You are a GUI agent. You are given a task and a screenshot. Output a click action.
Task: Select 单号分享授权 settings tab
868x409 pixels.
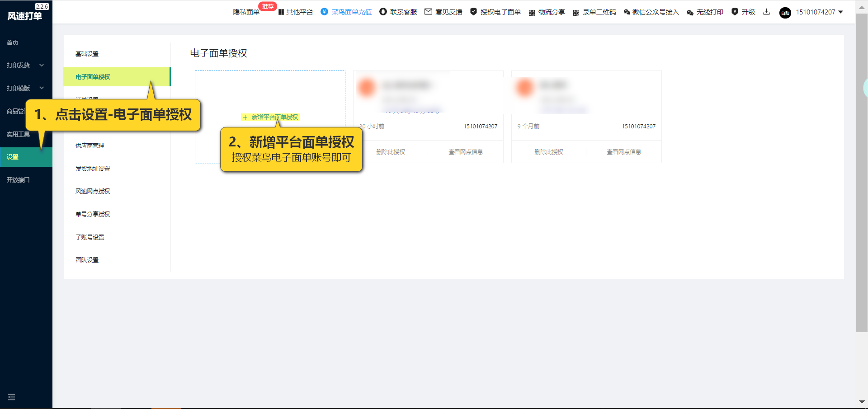pos(93,214)
